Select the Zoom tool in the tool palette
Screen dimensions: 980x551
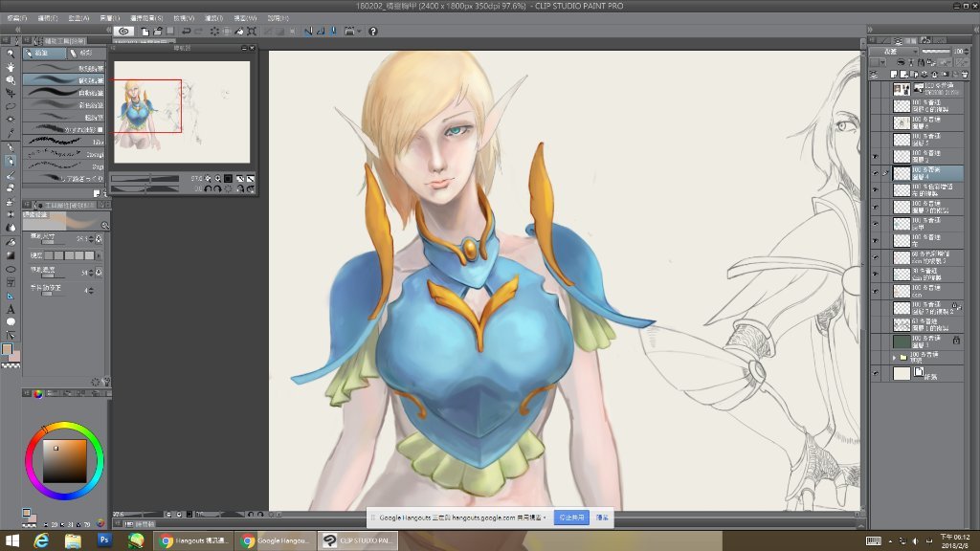click(10, 54)
